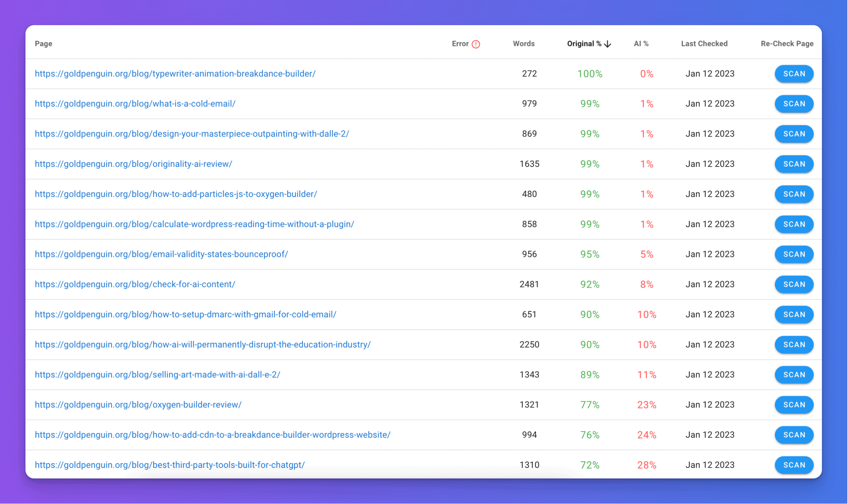Open the oxygen-builder-review page link
This screenshot has width=848, height=504.
pos(138,404)
